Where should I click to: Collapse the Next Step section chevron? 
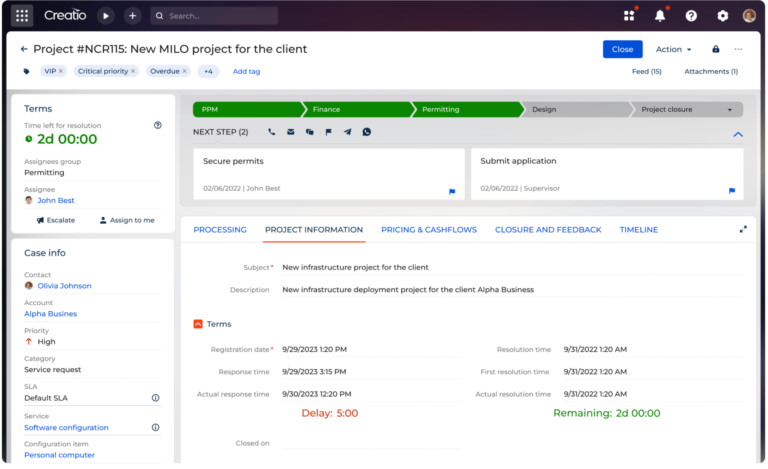click(x=738, y=134)
